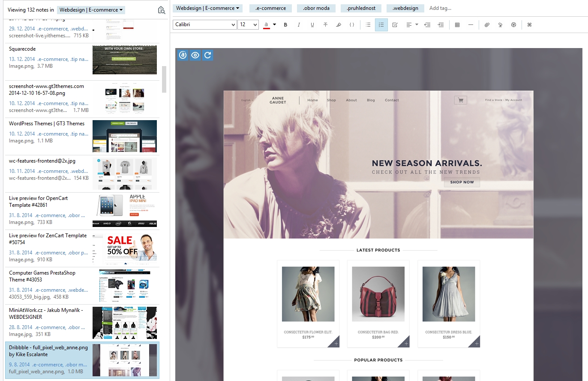Click the microphone audio-record toolbar icon
This screenshot has width=588, height=381.
tap(500, 25)
